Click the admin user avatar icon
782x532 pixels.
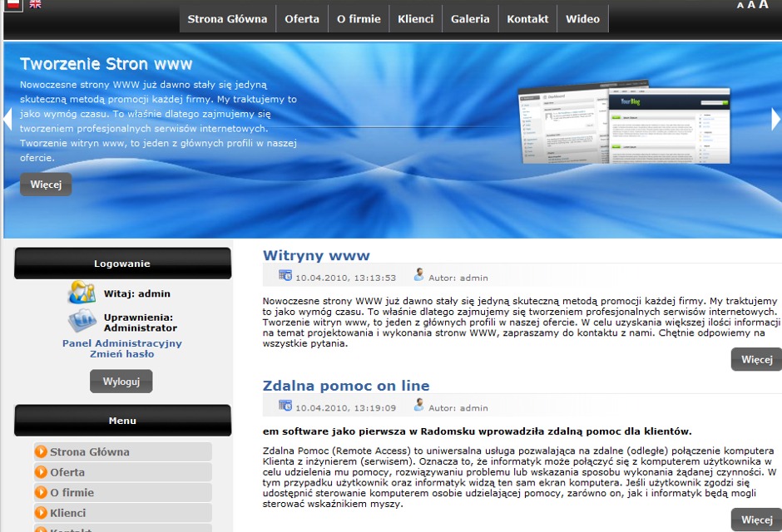point(82,293)
